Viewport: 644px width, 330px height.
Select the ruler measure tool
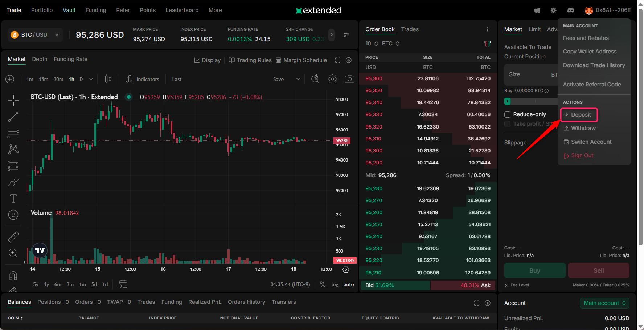tap(13, 237)
